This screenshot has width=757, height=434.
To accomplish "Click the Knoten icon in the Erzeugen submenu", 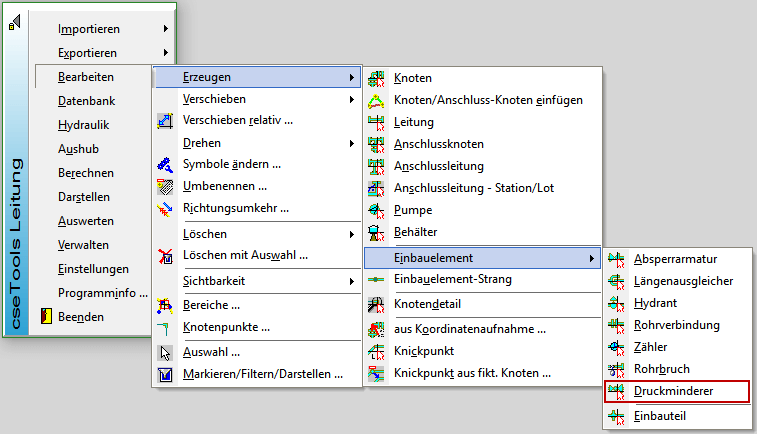I will (377, 78).
